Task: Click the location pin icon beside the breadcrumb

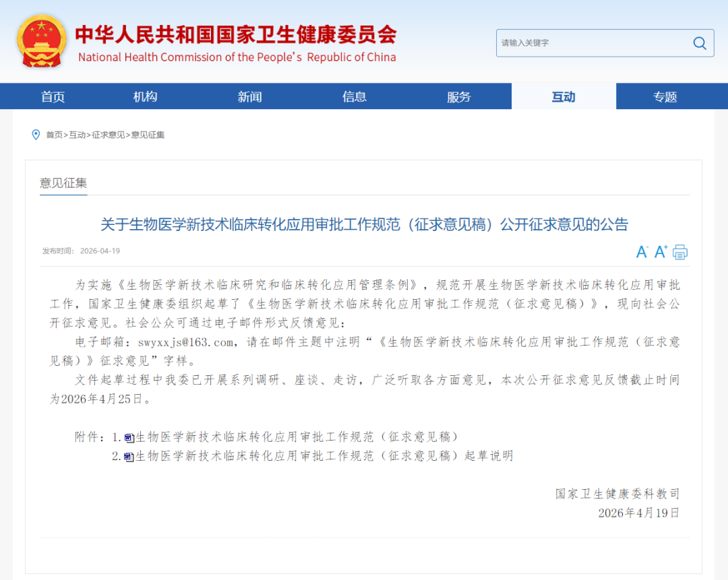Action: 36,135
